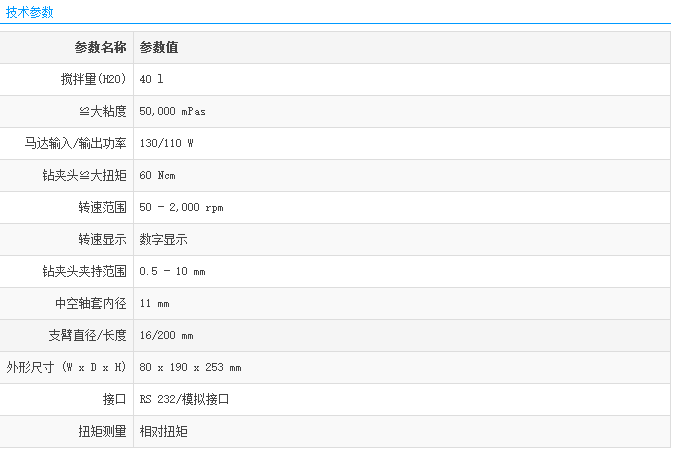Click the 转速范围 parameter label
685x456 pixels.
click(x=102, y=207)
